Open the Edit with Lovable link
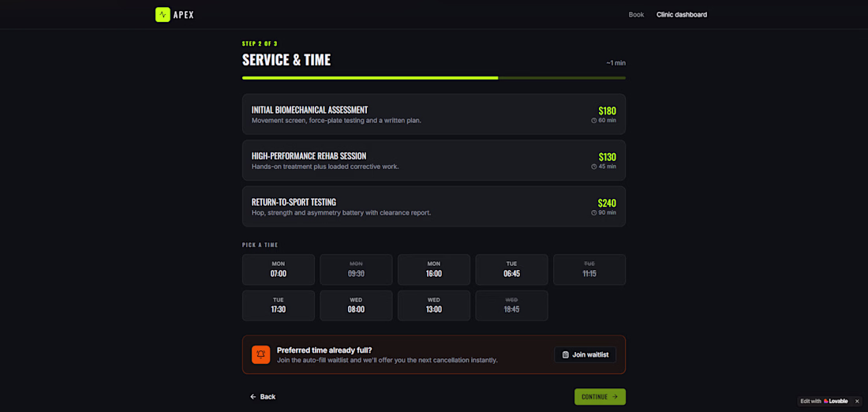This screenshot has width=868, height=412. coord(825,401)
